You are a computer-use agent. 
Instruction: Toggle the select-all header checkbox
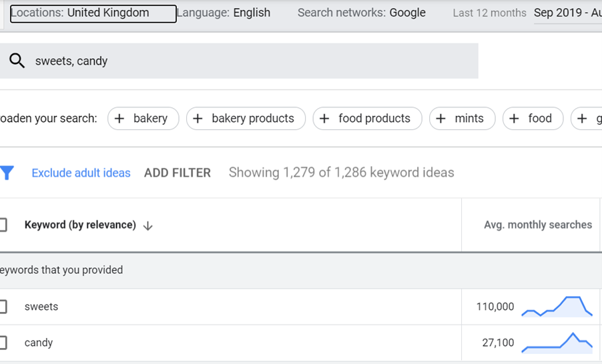[2, 225]
